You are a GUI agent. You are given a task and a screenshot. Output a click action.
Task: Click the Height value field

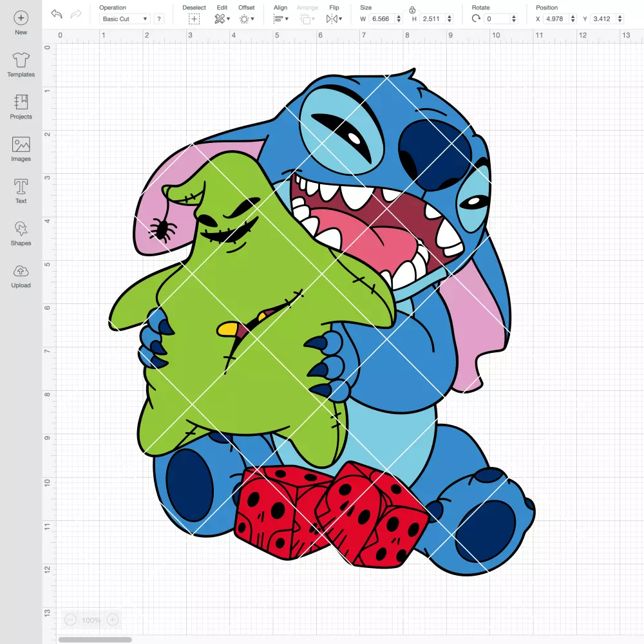[432, 19]
